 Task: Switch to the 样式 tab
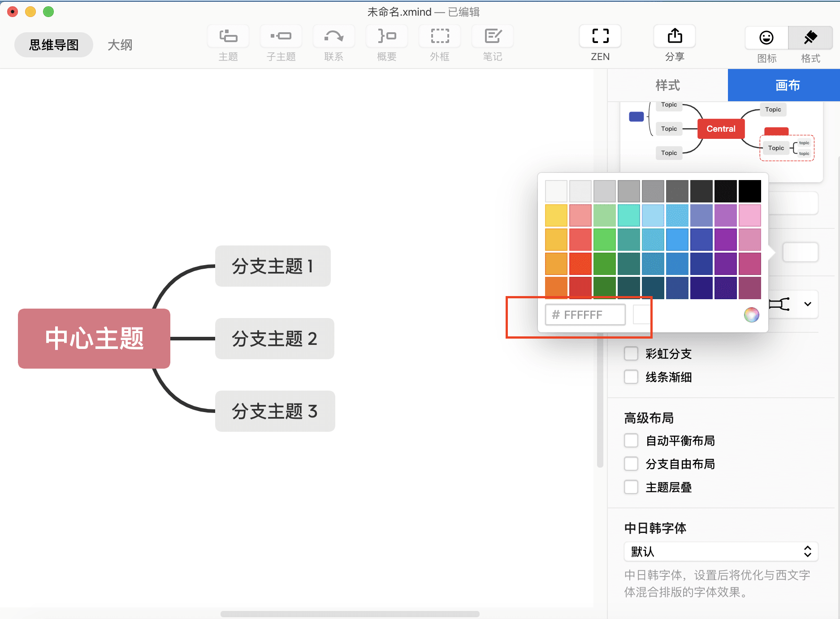(x=667, y=85)
